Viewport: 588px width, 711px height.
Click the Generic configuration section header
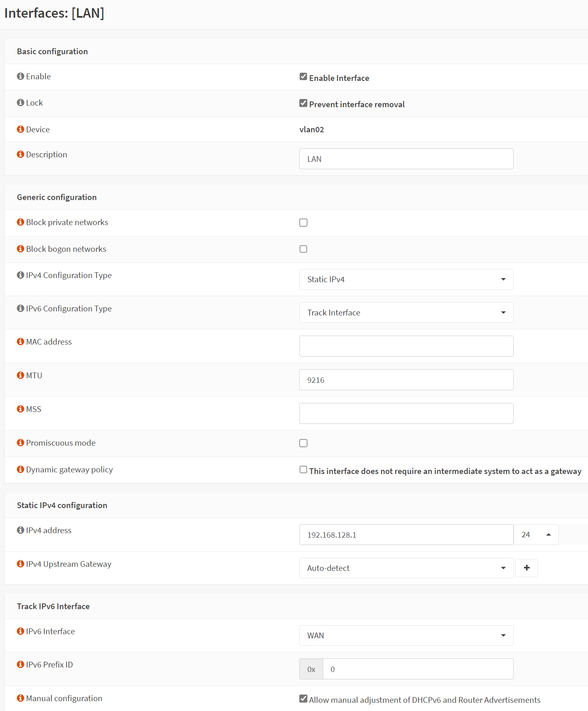[x=57, y=197]
